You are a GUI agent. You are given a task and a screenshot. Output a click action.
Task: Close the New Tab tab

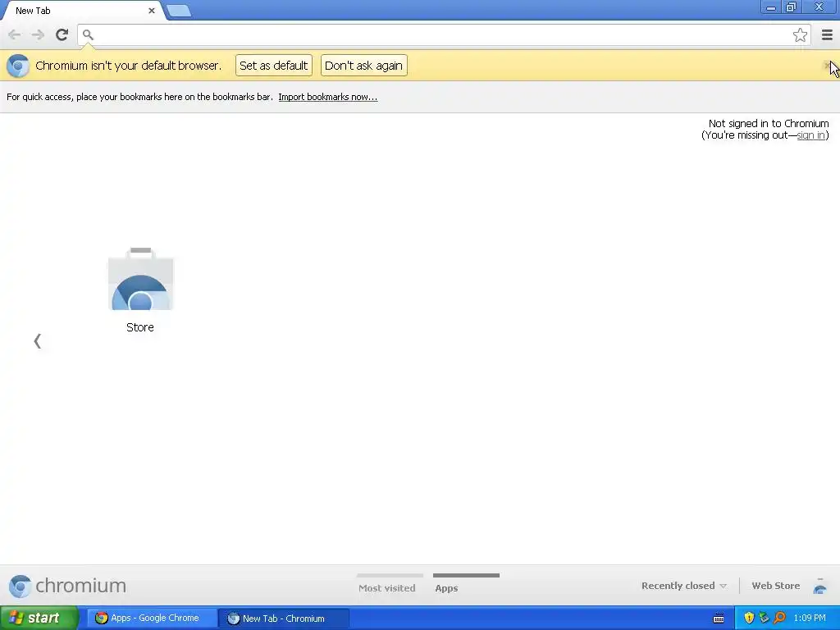pos(151,11)
